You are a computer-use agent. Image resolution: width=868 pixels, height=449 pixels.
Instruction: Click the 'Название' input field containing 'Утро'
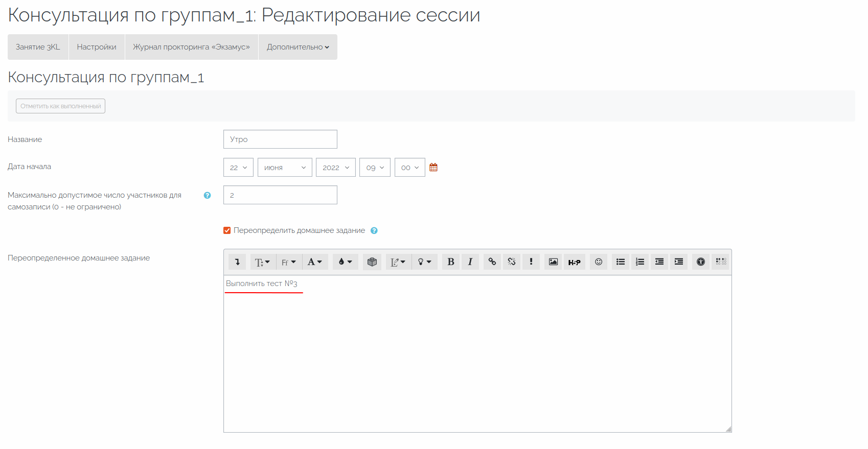280,139
